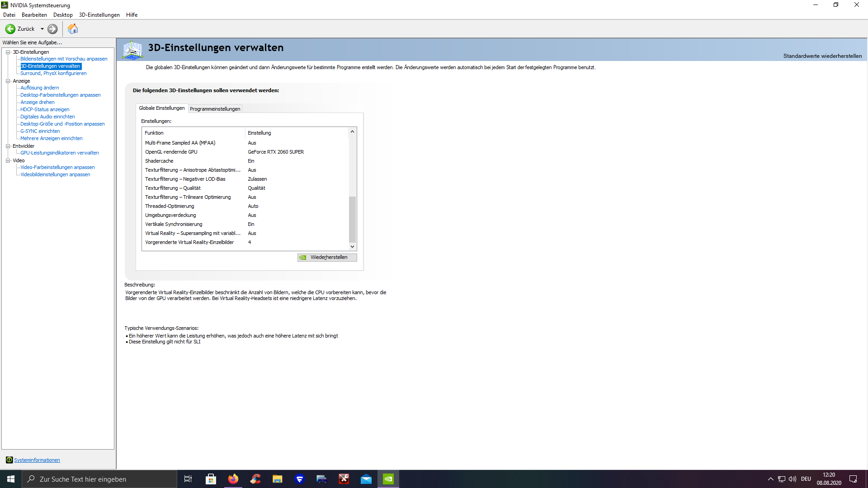
Task: Click the Windows taskbar search field
Action: click(99, 479)
